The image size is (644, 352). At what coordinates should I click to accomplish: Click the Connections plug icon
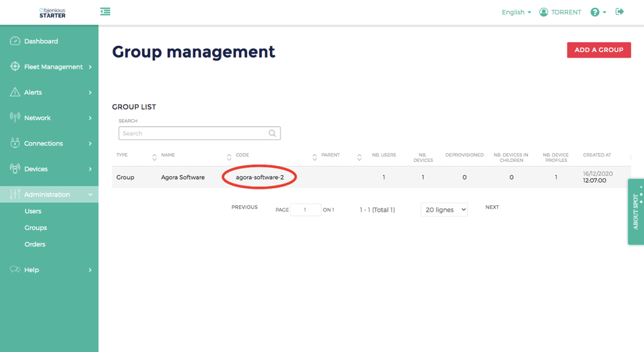[x=15, y=143]
